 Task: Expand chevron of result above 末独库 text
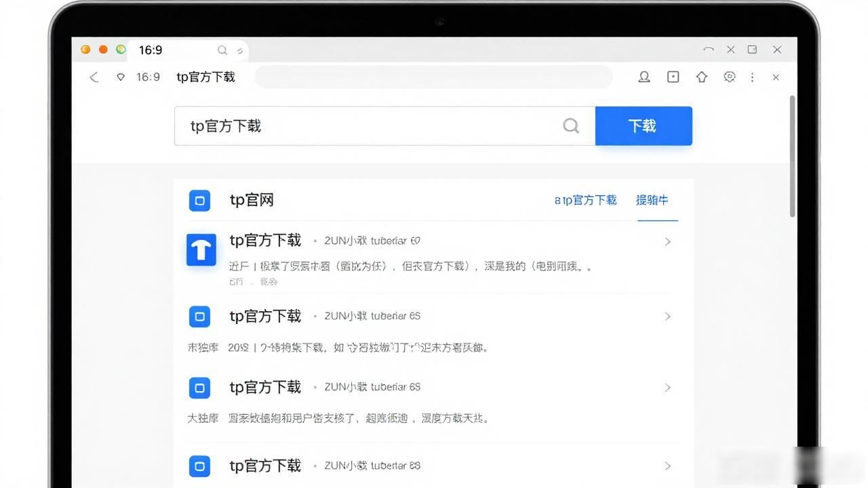click(x=668, y=317)
